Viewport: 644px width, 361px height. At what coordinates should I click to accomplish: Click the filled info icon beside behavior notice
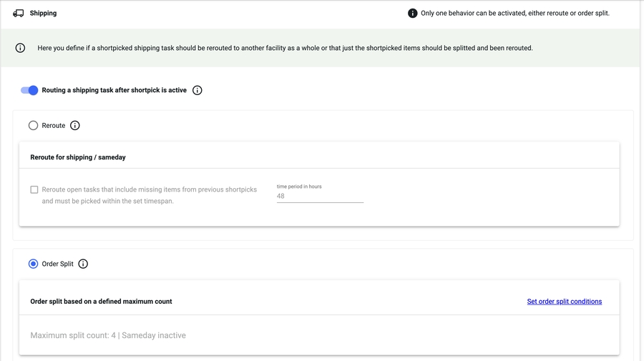point(413,13)
